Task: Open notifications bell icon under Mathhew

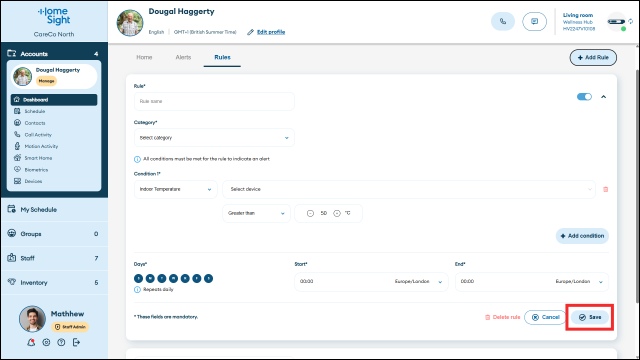Action: 31,342
